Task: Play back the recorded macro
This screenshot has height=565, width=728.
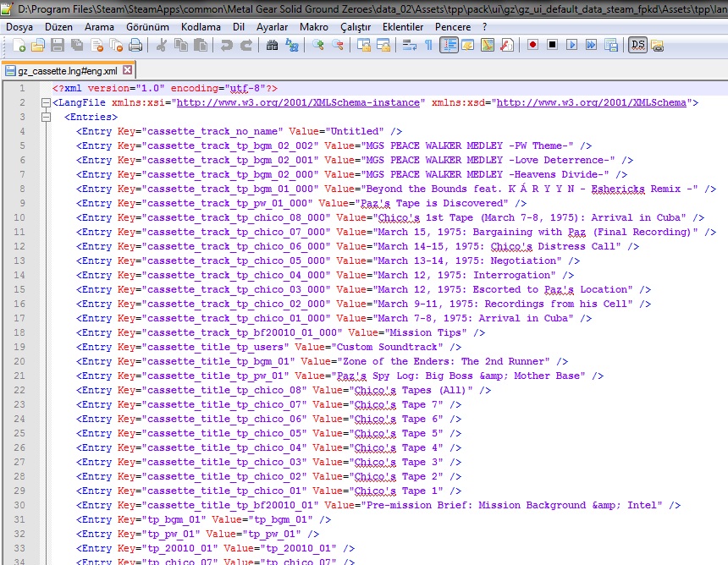Action: (x=571, y=45)
